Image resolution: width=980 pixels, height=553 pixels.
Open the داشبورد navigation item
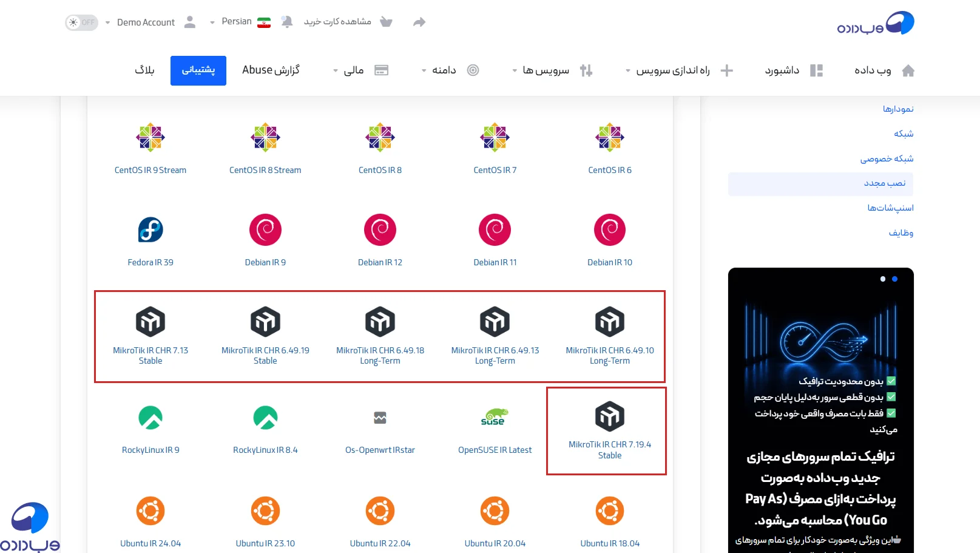pos(782,70)
